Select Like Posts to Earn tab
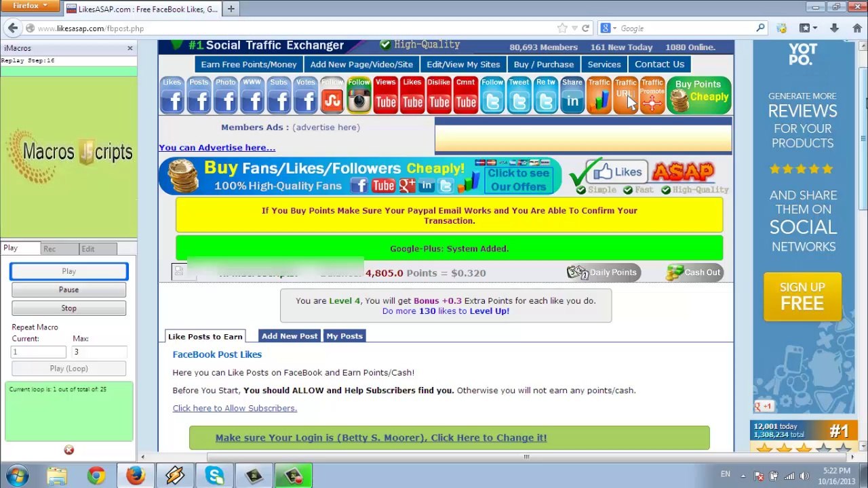The height and width of the screenshot is (488, 868). coord(205,336)
